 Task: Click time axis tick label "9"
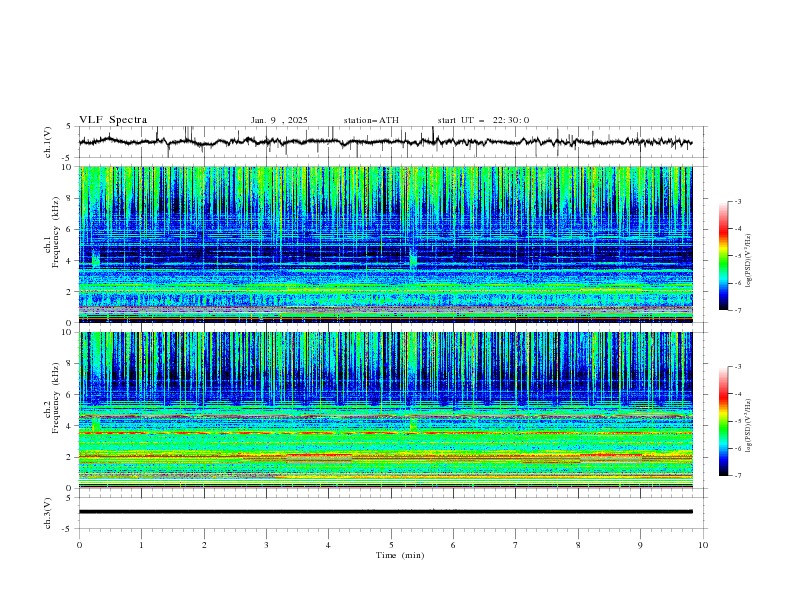(640, 545)
